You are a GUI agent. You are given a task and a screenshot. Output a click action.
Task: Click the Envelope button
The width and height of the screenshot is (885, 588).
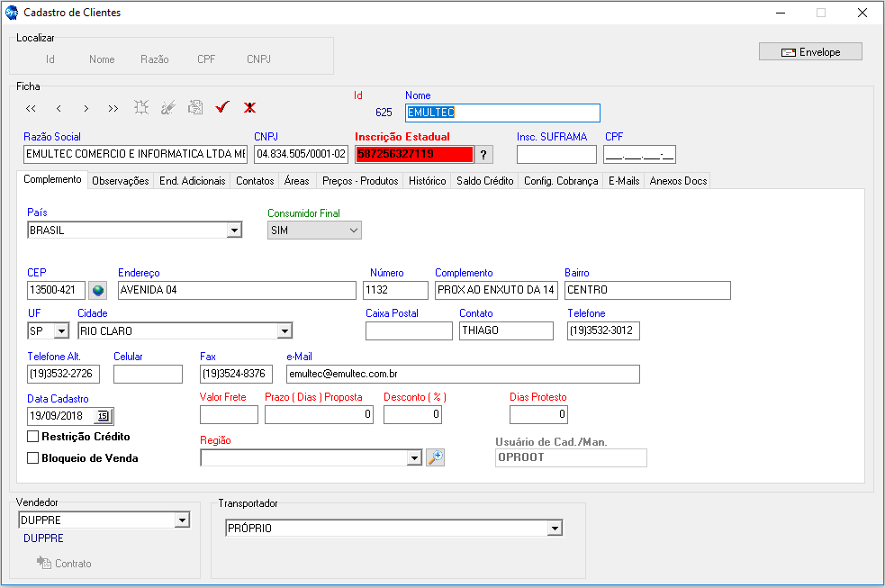click(x=810, y=52)
